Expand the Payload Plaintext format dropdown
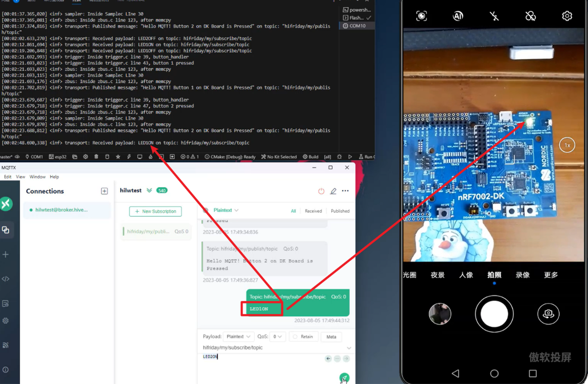The image size is (588, 384). click(x=238, y=337)
